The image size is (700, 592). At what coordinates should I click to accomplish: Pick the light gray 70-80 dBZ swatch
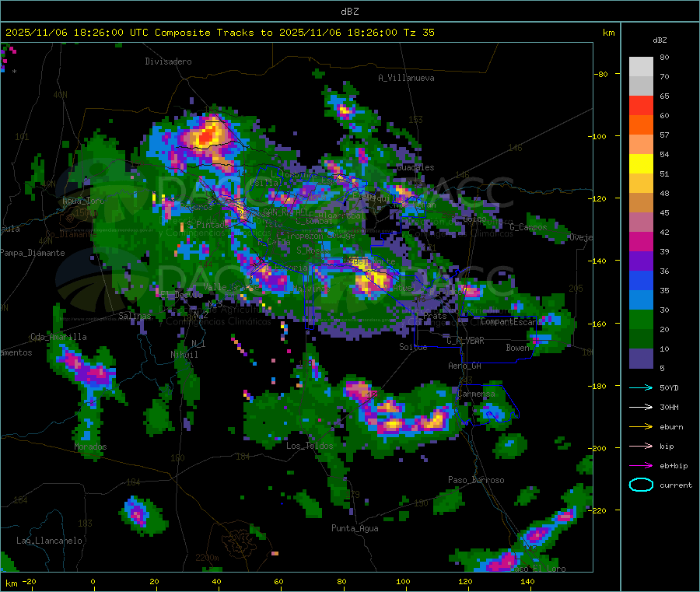[x=641, y=67]
